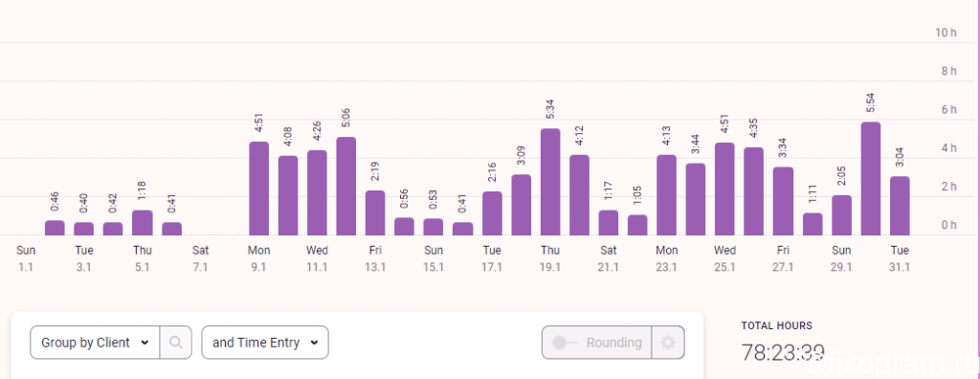Expand the Group by Client dropdown

pyautogui.click(x=95, y=343)
